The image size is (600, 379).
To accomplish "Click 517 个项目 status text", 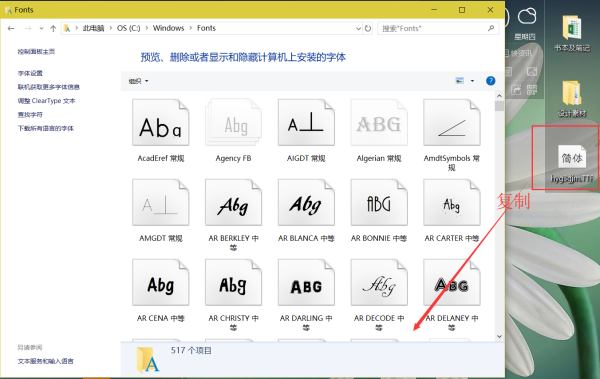I will tap(191, 351).
